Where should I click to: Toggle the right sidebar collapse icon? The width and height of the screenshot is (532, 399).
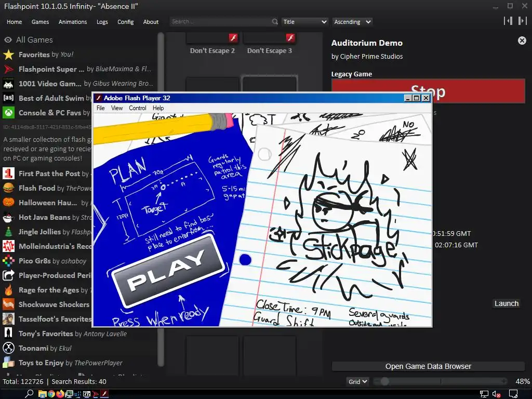click(x=522, y=21)
